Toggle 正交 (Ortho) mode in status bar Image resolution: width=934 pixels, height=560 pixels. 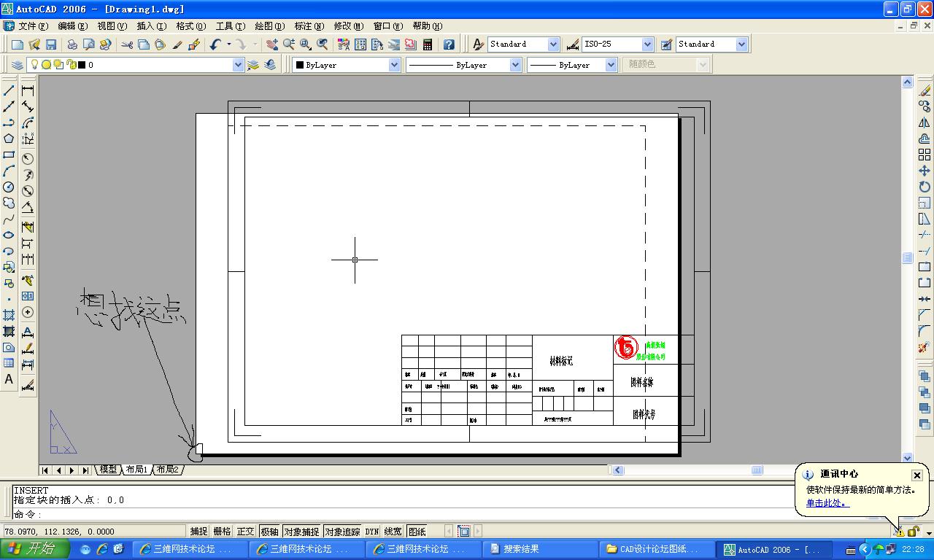click(246, 532)
